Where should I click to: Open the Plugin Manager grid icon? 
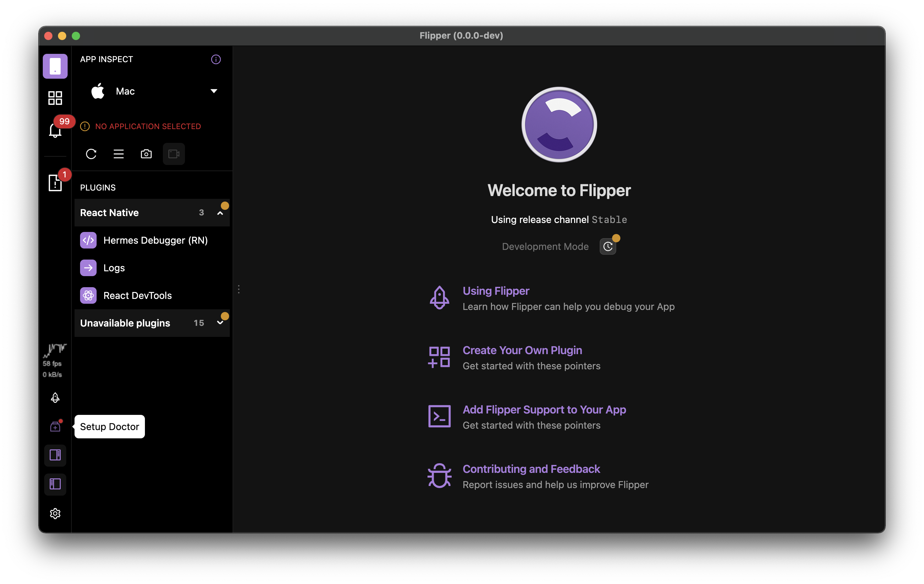pyautogui.click(x=55, y=98)
